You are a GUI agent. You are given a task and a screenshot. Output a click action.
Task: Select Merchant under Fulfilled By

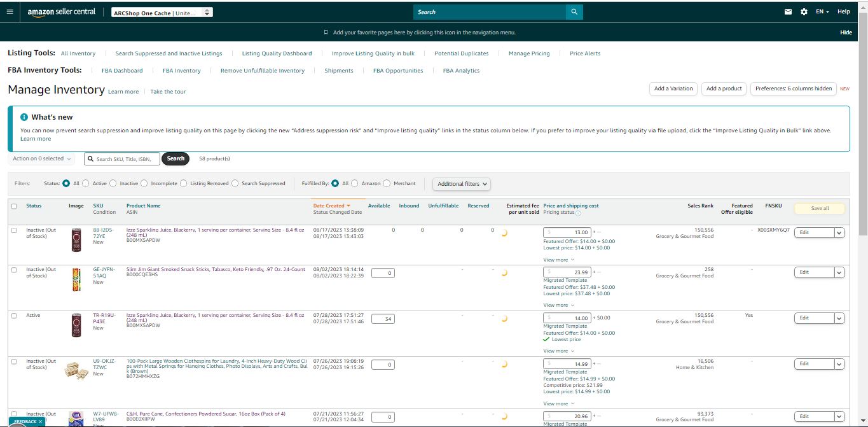coord(387,183)
